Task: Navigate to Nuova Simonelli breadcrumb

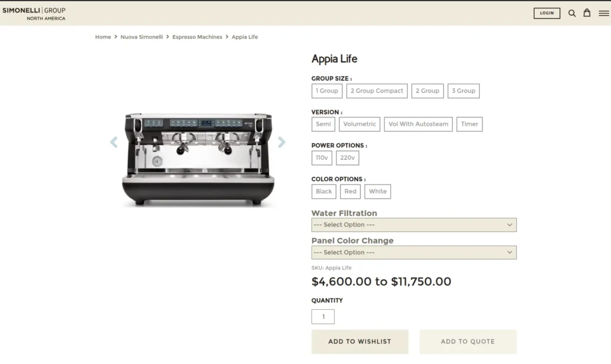Action: pyautogui.click(x=141, y=37)
